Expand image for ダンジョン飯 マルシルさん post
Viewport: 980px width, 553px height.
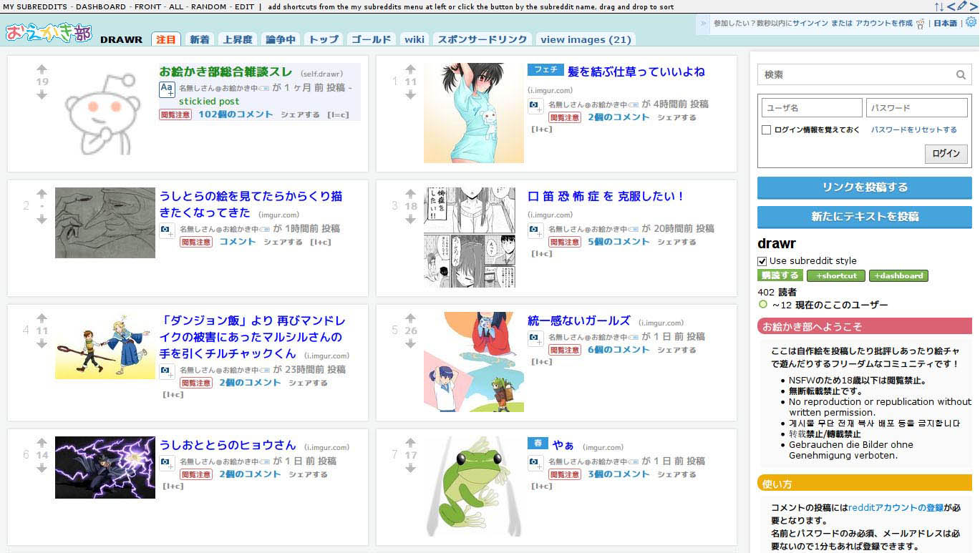167,371
